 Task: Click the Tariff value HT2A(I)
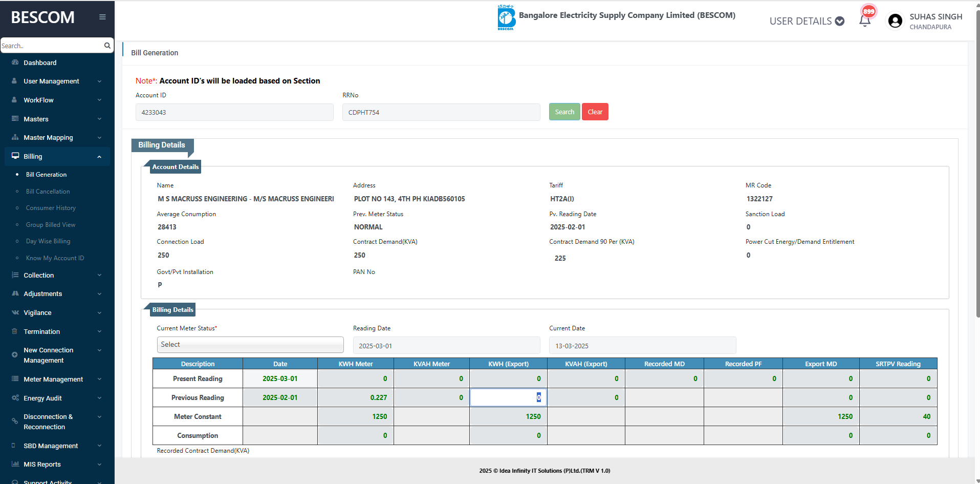pos(562,199)
